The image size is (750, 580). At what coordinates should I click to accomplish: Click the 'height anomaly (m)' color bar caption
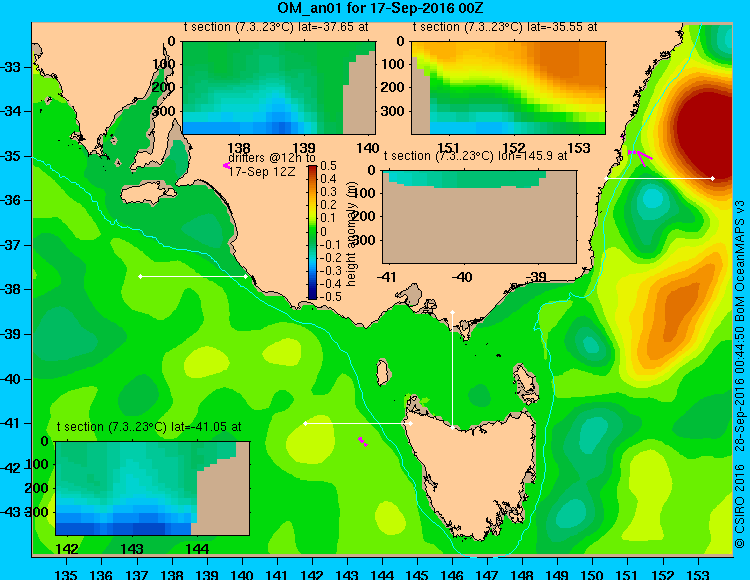[352, 234]
